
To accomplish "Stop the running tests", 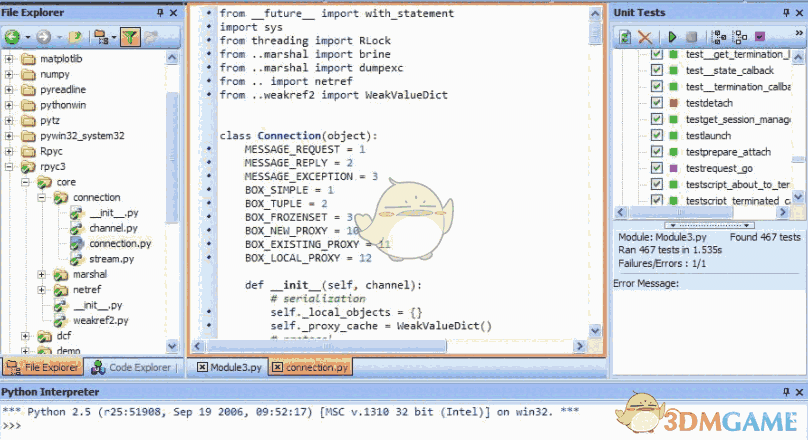I will (x=691, y=37).
